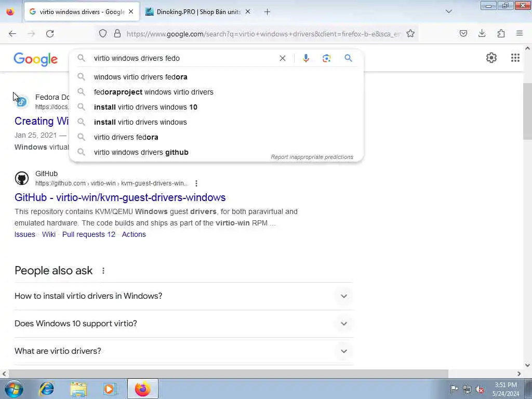
Task: Start voice search with microphone
Action: pos(305,58)
